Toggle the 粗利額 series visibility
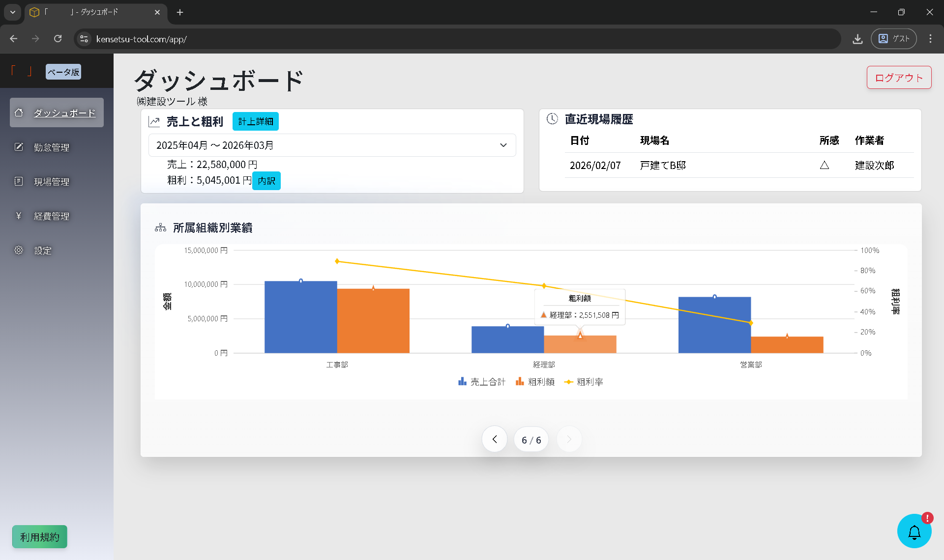The image size is (944, 560). pyautogui.click(x=535, y=382)
